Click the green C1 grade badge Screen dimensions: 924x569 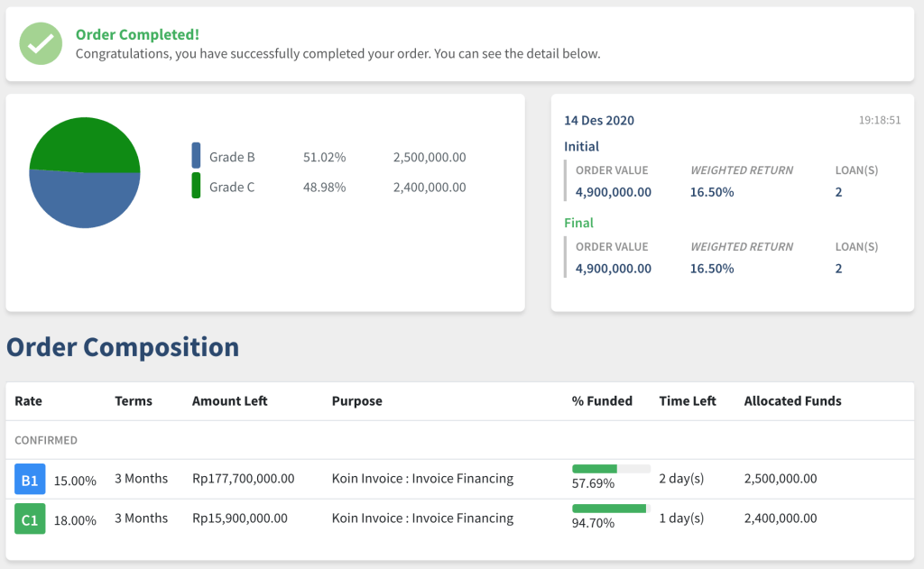(30, 519)
